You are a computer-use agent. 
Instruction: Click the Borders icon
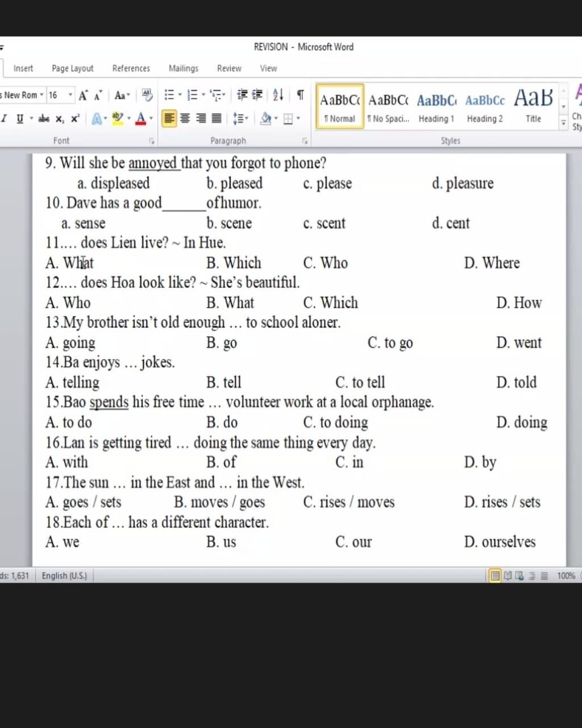pyautogui.click(x=288, y=119)
